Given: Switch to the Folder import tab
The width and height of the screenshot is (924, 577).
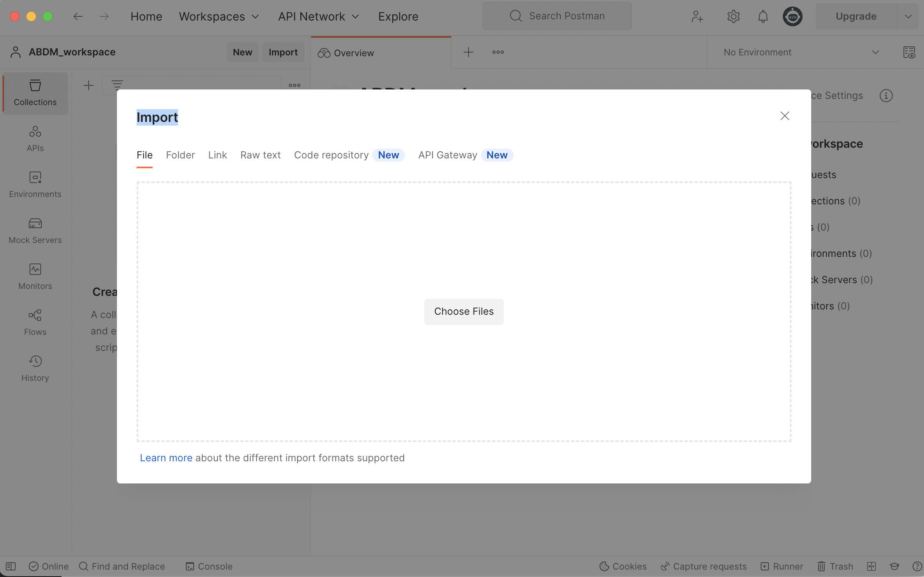Looking at the screenshot, I should (180, 155).
